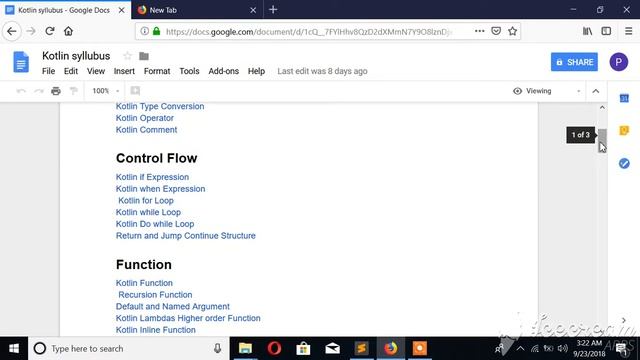Click the document vertical scrollbar thumb
640x360 pixels.
(602, 140)
